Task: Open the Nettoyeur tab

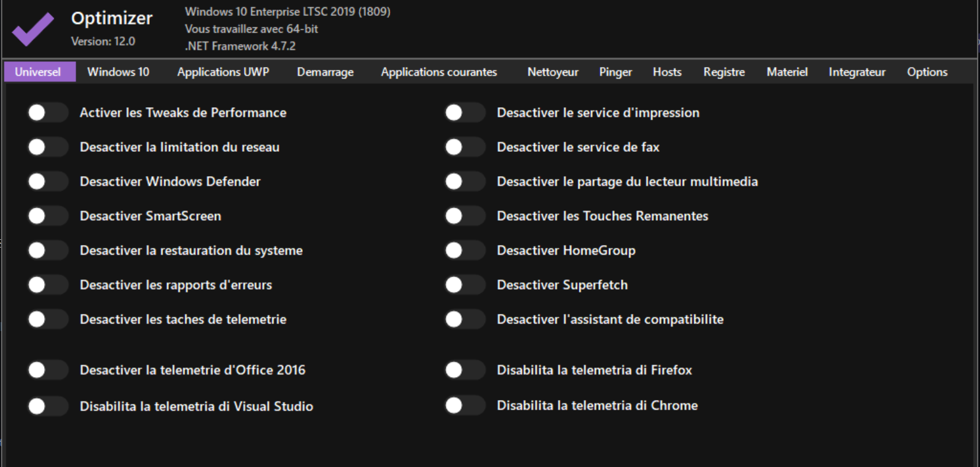Action: coord(553,72)
